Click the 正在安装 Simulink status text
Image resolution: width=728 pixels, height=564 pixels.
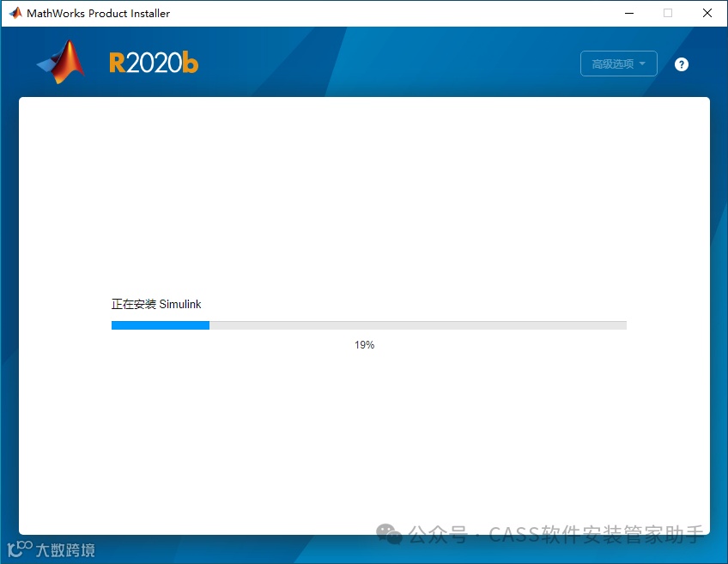(156, 304)
